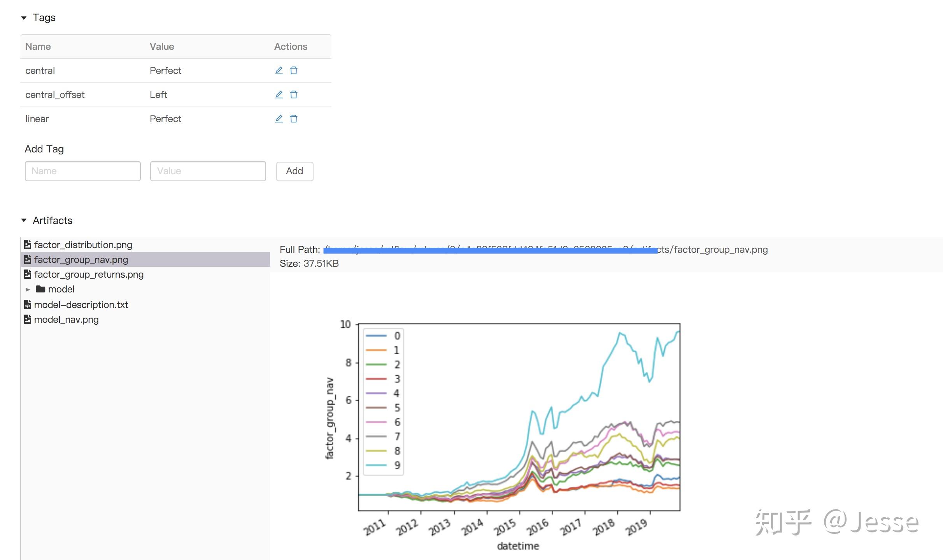Image resolution: width=943 pixels, height=560 pixels.
Task: Delete the central_offset tag
Action: pyautogui.click(x=294, y=94)
